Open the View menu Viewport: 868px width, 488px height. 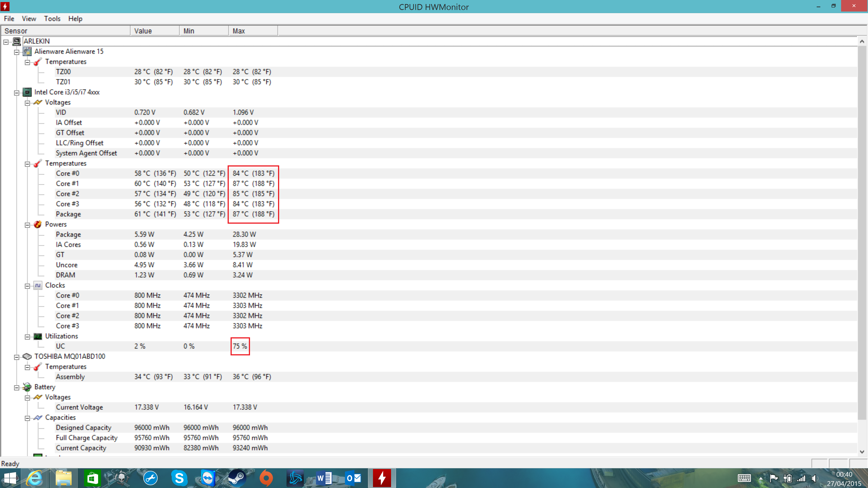click(29, 19)
